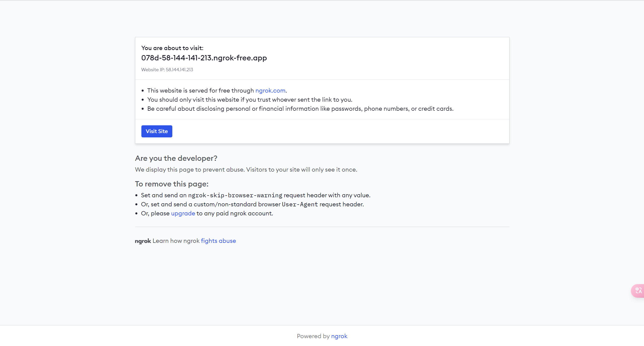Click the bullet about trusting the link sender
Viewport: 644px width, 346px height.
pos(250,100)
